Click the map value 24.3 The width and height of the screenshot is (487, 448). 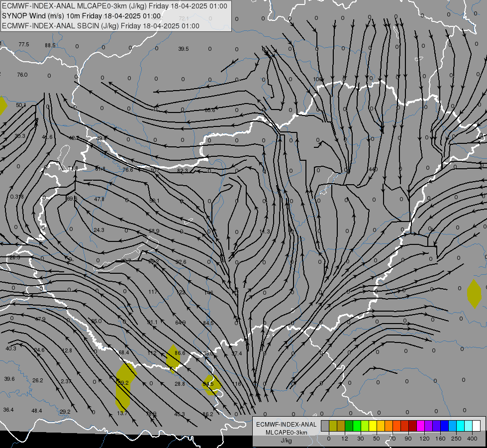point(99,230)
